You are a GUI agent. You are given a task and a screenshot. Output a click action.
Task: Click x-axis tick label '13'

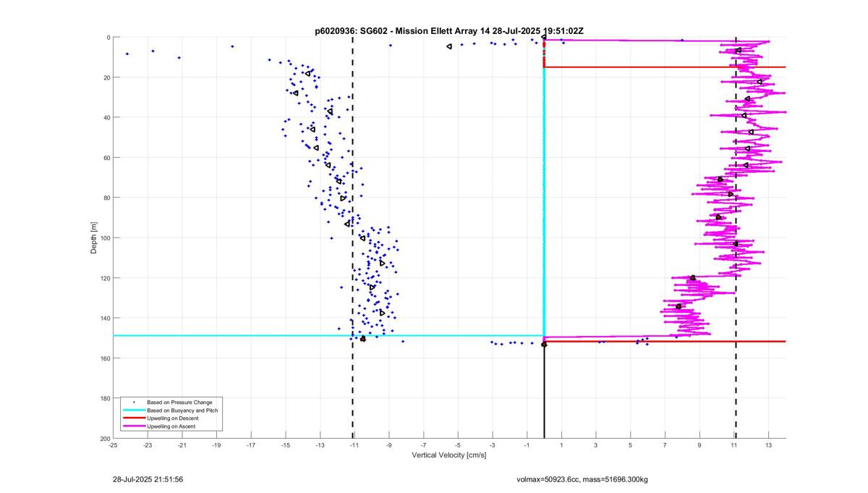(768, 445)
